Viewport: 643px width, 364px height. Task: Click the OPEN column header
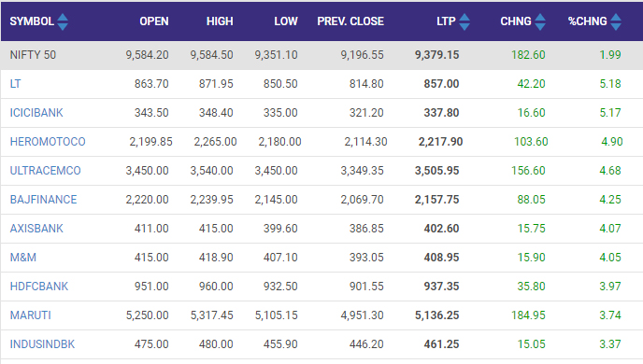click(x=154, y=21)
